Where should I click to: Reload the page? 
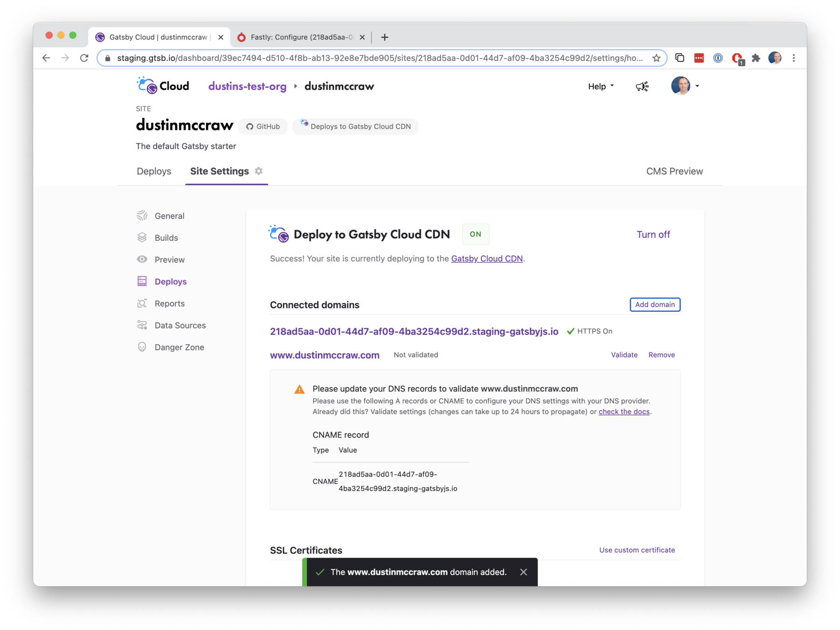84,58
